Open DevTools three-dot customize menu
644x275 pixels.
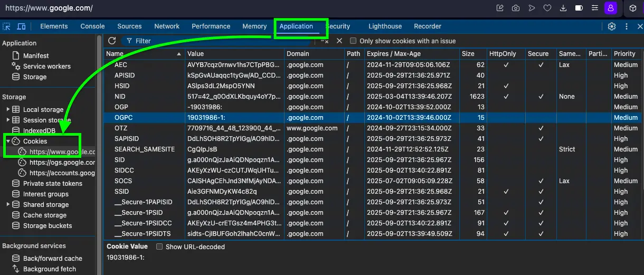(627, 26)
